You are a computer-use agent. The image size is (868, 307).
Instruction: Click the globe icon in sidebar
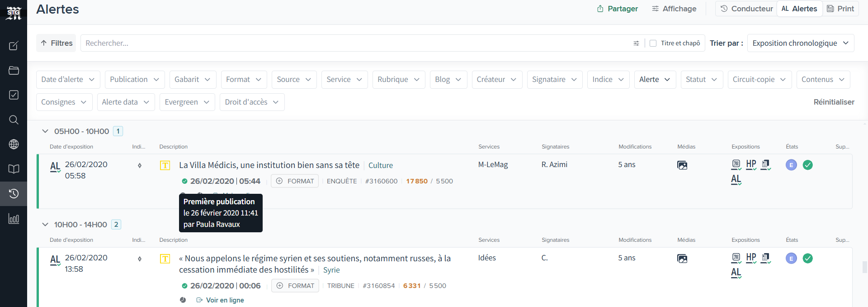coord(14,144)
